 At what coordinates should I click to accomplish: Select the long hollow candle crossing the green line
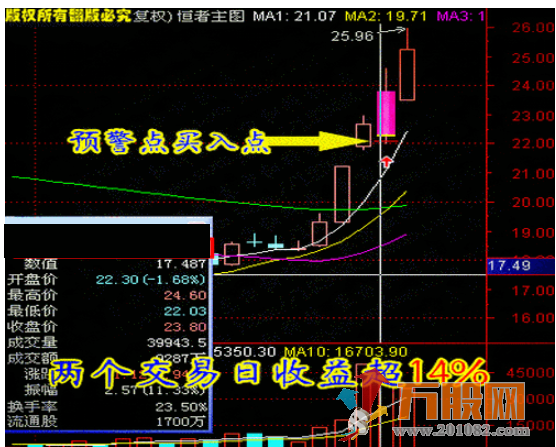[x=342, y=194]
